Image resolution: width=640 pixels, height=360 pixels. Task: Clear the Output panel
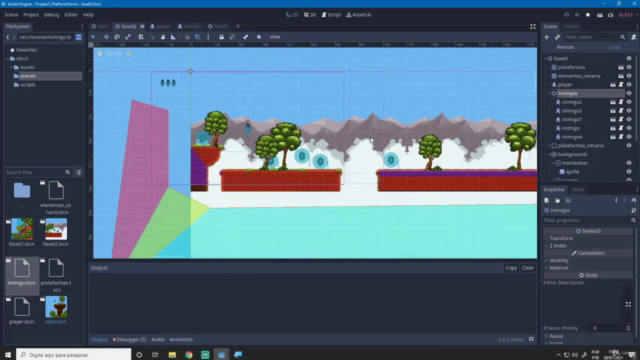[x=528, y=268]
